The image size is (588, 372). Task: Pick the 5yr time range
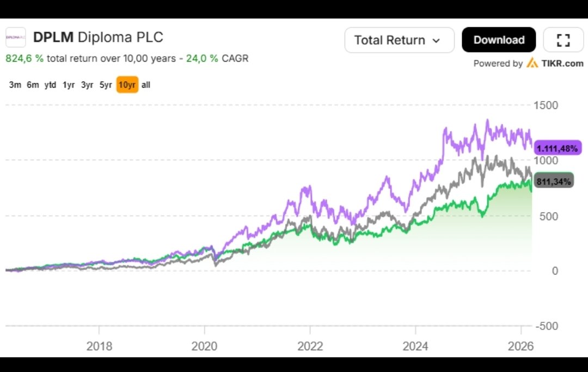(x=106, y=85)
